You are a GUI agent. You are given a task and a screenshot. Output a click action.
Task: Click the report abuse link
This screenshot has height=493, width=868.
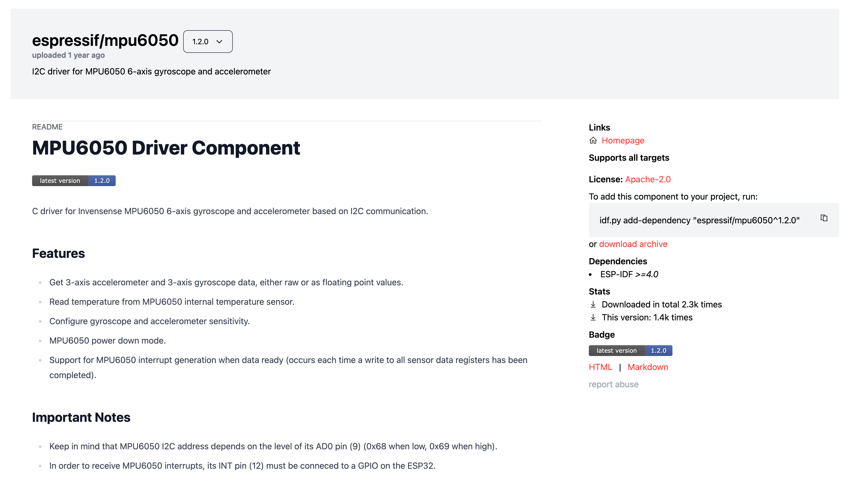tap(613, 384)
